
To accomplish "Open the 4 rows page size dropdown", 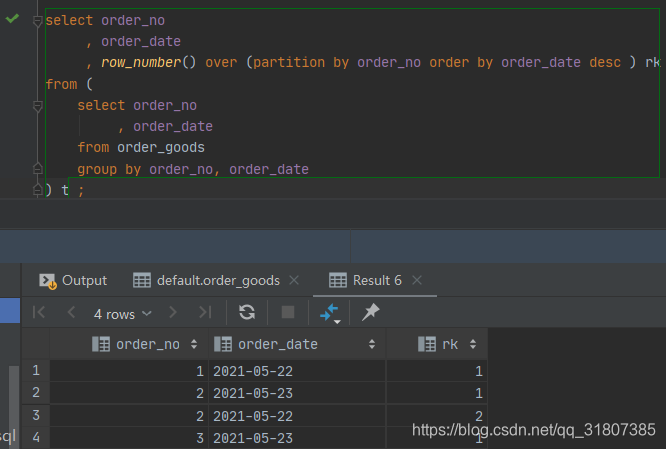I will [x=122, y=314].
